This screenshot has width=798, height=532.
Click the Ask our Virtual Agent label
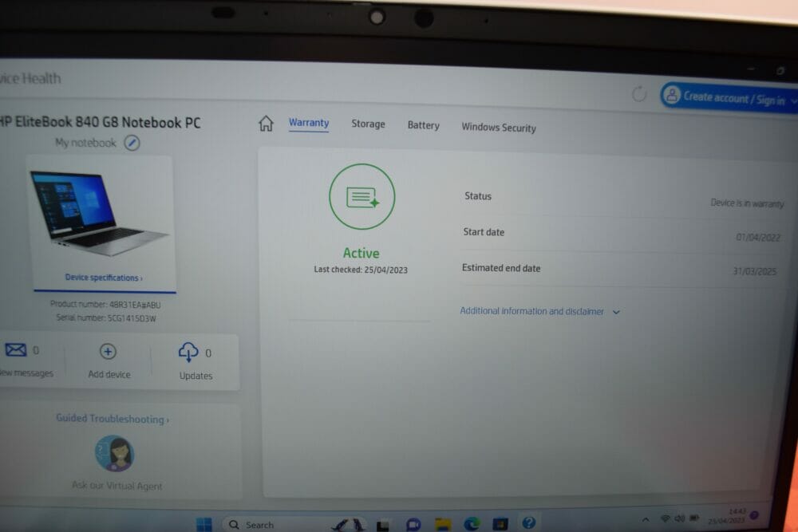(x=117, y=485)
